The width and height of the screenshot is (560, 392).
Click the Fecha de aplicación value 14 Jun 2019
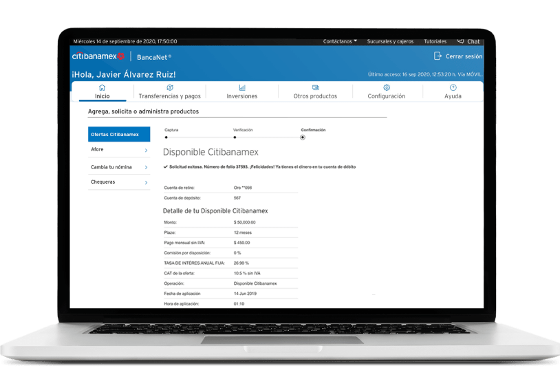(245, 294)
